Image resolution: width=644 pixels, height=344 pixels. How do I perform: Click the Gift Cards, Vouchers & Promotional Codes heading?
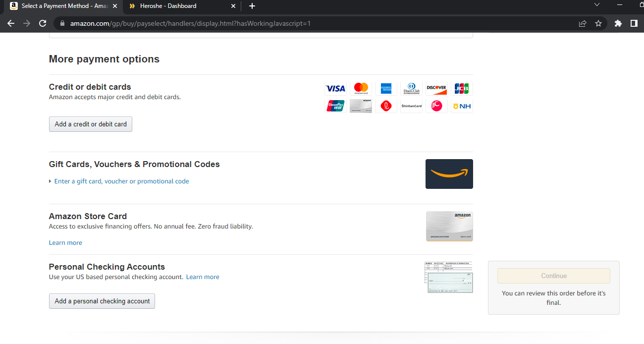[134, 164]
